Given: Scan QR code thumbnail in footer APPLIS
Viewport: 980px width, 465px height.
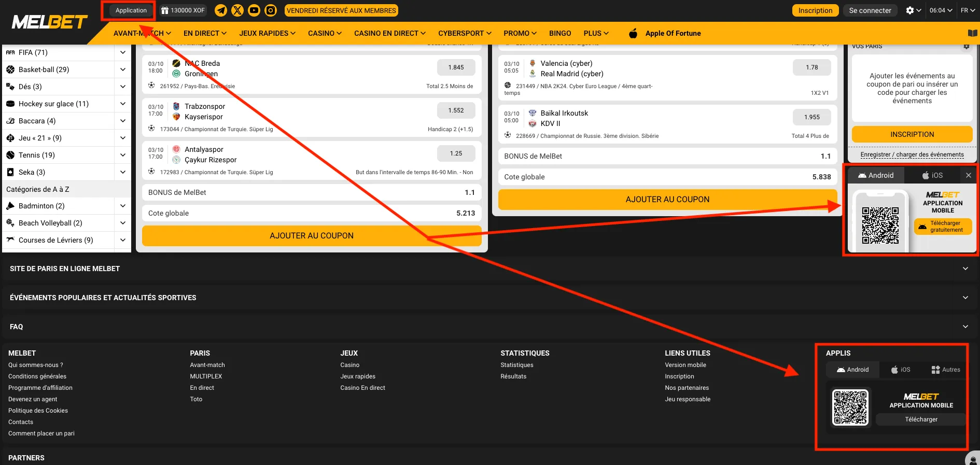Looking at the screenshot, I should point(850,407).
